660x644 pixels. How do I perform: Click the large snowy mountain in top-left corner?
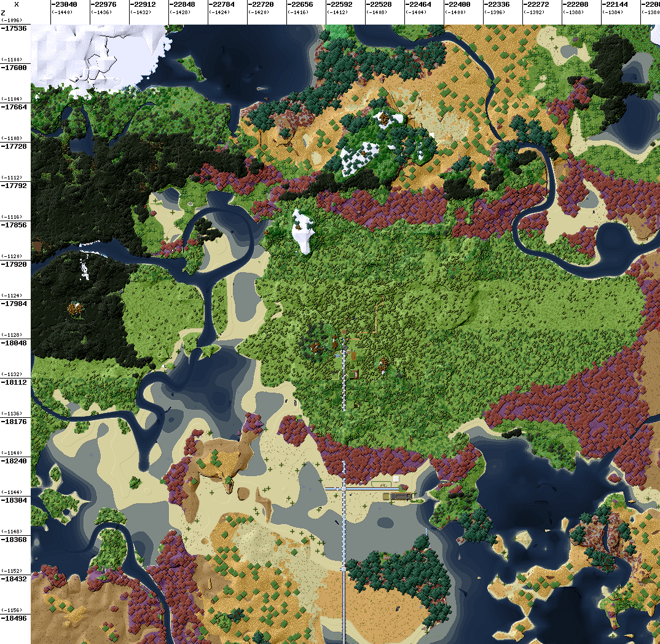[92, 55]
